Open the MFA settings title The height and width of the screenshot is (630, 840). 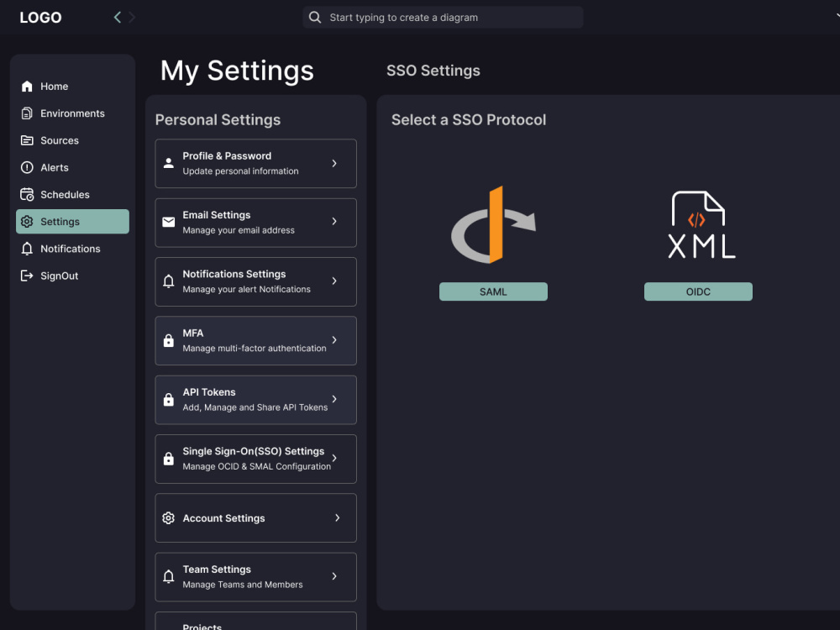[x=193, y=333]
